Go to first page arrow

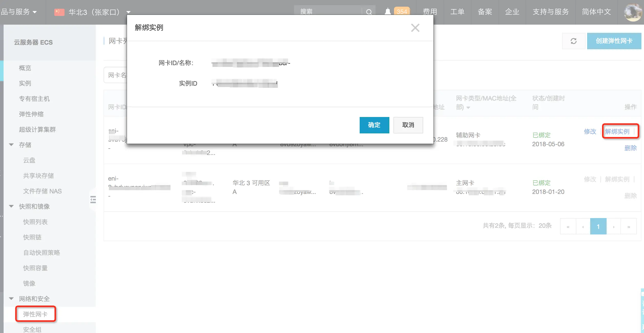point(568,227)
